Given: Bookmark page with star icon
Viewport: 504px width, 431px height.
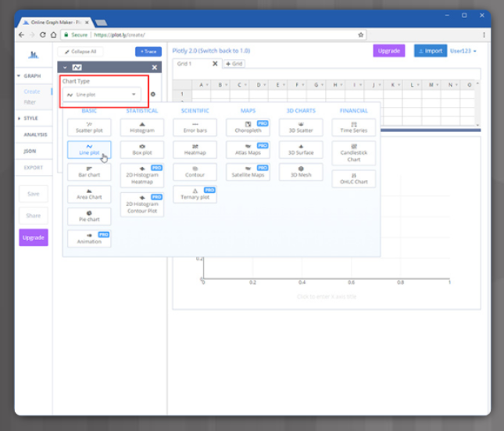Looking at the screenshot, I should pyautogui.click(x=361, y=34).
